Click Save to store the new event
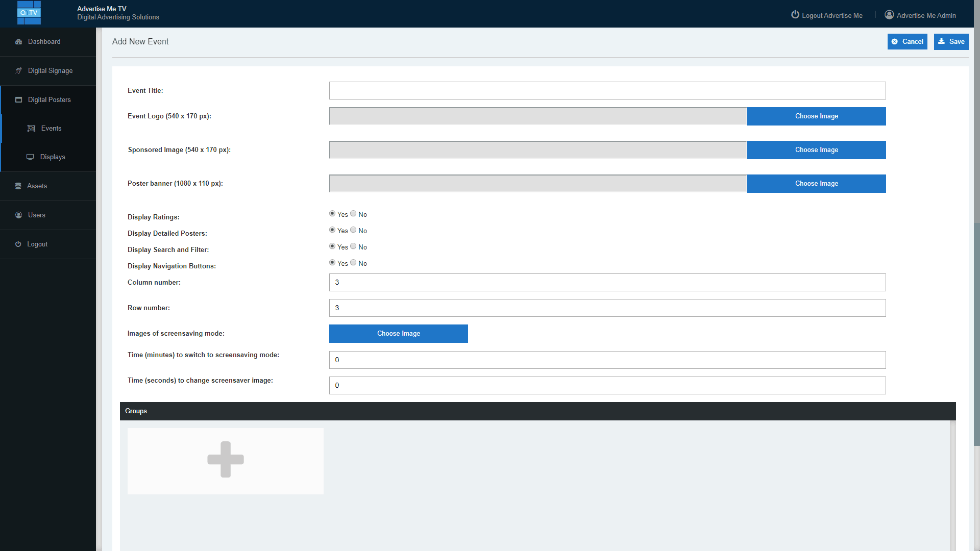 pyautogui.click(x=951, y=42)
